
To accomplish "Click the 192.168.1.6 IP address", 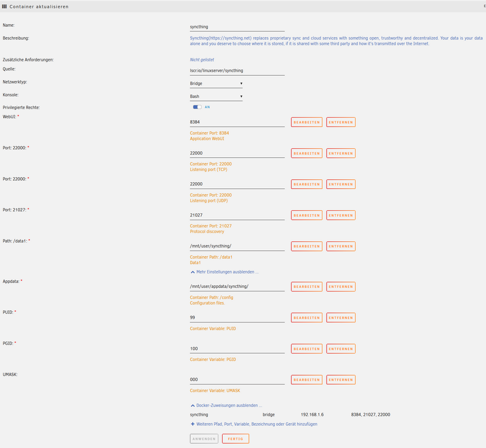I will pyautogui.click(x=312, y=415).
